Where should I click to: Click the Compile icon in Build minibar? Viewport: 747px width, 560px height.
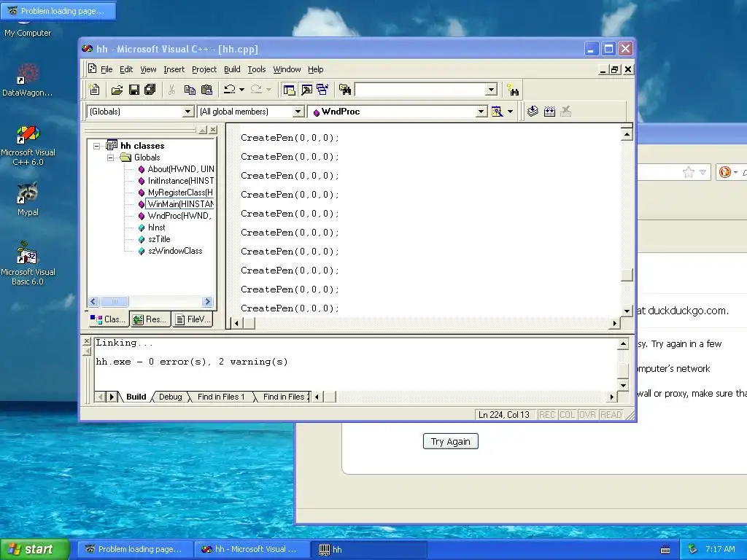[533, 112]
